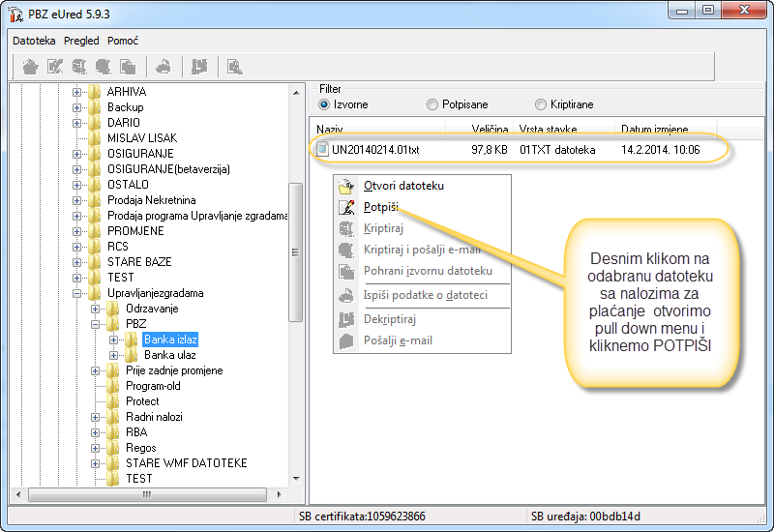This screenshot has height=532, width=774.
Task: Expand the Banka ulaz folder node
Action: pyautogui.click(x=113, y=355)
